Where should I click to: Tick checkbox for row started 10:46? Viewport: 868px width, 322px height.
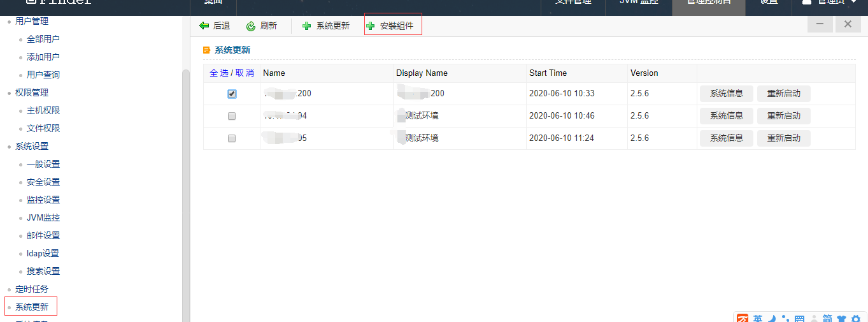tap(232, 116)
